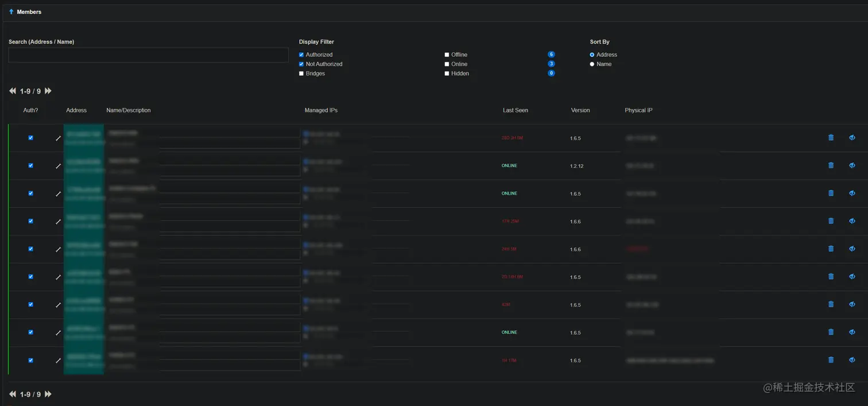The width and height of the screenshot is (868, 406).
Task: Hide the member last seen 2D 14H 8M
Action: click(852, 276)
